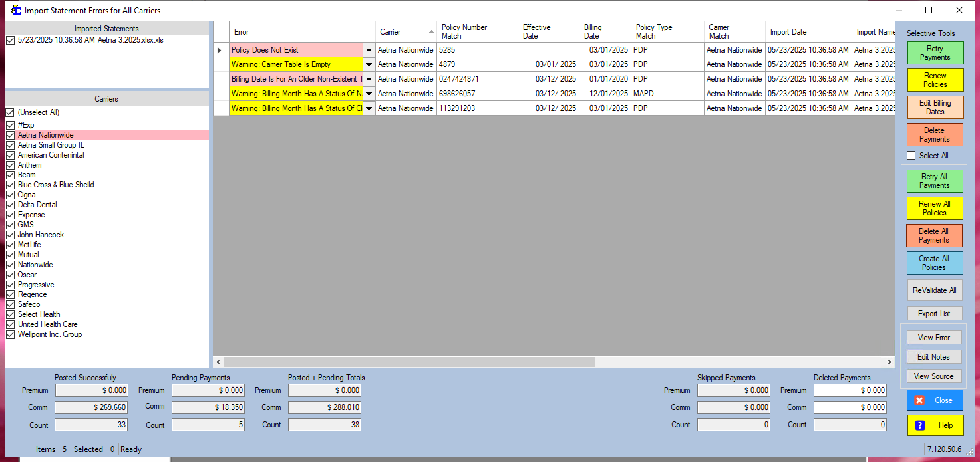Click the Import Date column header
Viewport: 980px width, 462px height.
tap(808, 32)
